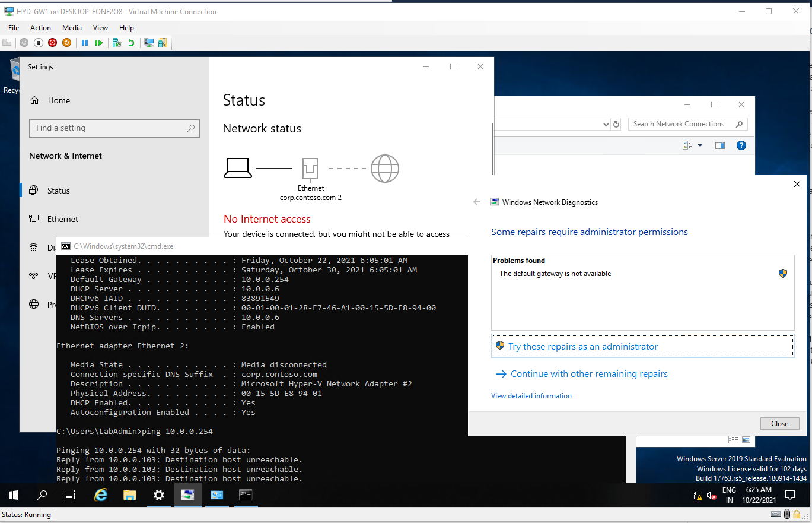812x523 pixels.
Task: Toggle the preview pane in Network Connections
Action: tap(720, 145)
